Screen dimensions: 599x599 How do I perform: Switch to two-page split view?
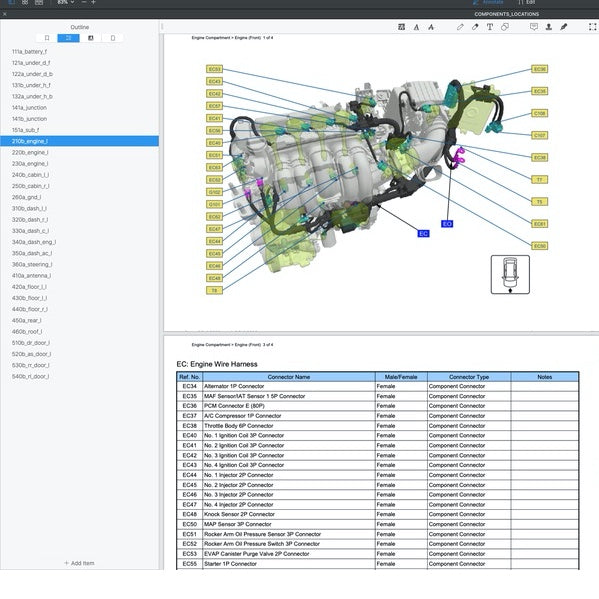tap(39, 2)
